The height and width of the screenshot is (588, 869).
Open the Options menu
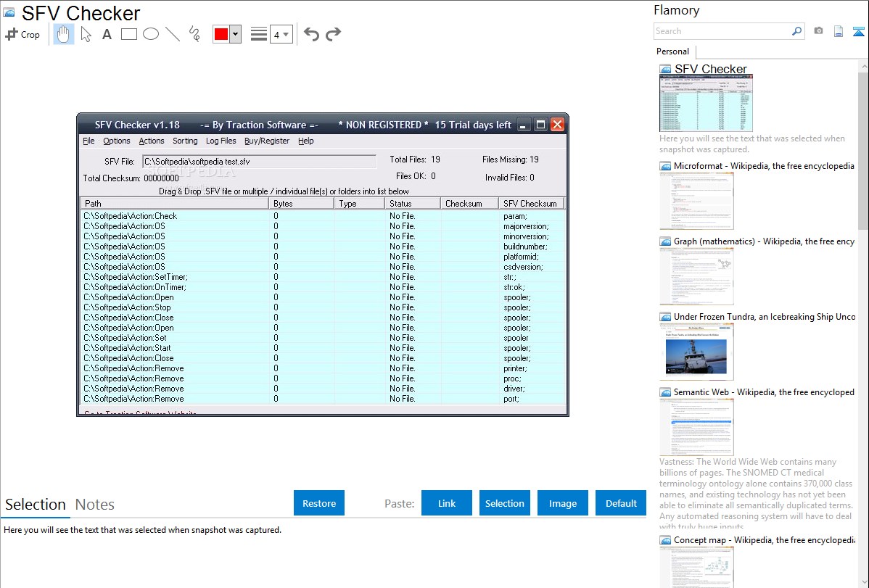(x=116, y=141)
